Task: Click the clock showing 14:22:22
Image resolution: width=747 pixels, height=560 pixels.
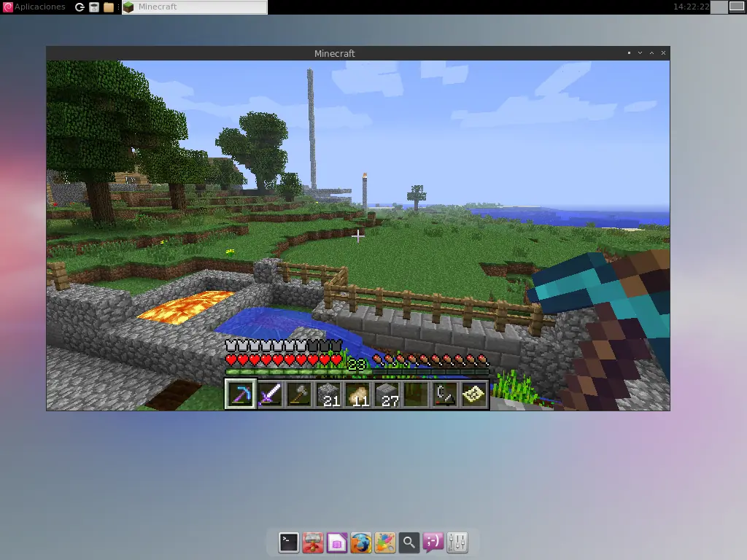Action: click(691, 7)
